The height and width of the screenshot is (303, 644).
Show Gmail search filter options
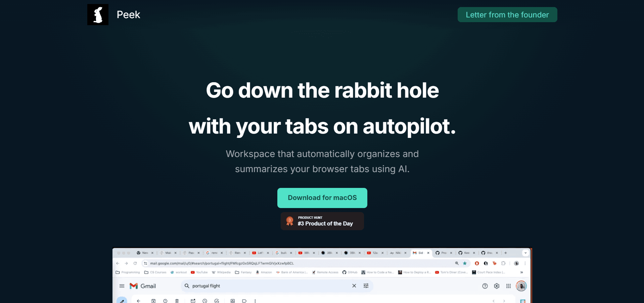coord(366,286)
